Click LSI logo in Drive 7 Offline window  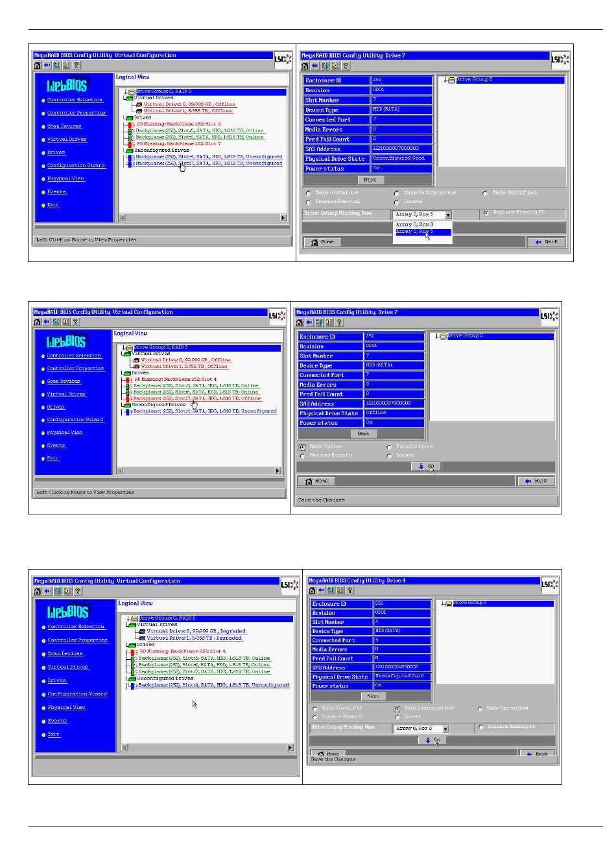pyautogui.click(x=549, y=316)
